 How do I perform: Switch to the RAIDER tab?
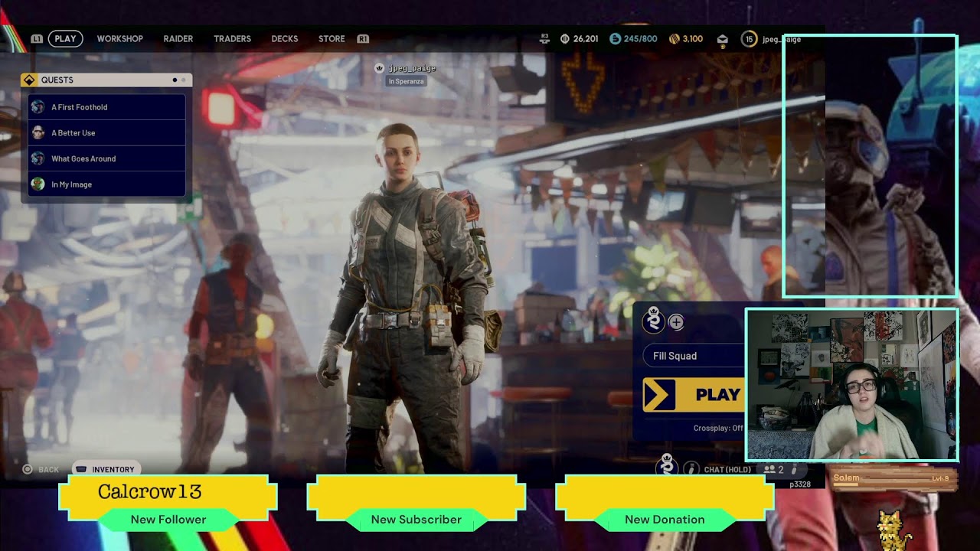(x=178, y=38)
